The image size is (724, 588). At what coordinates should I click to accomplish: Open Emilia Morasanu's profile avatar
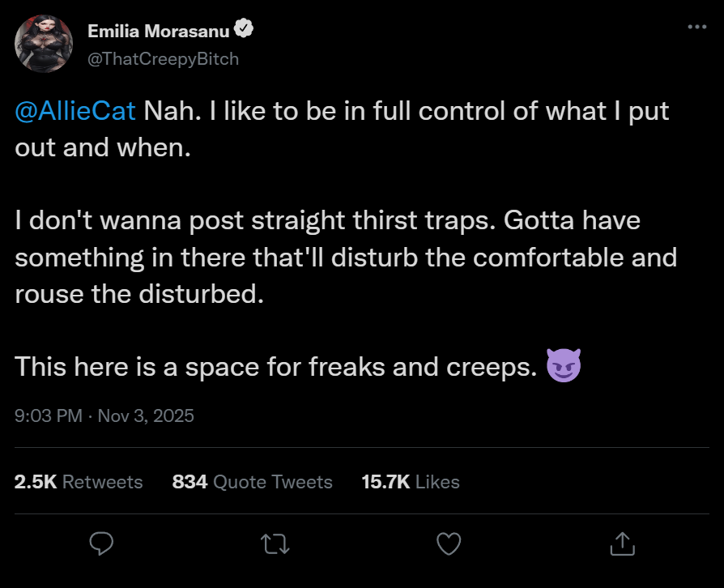pyautogui.click(x=45, y=44)
